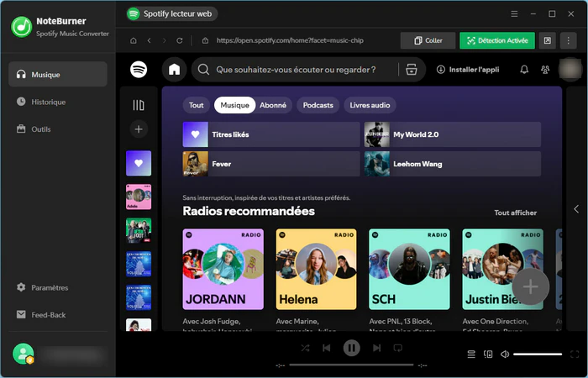This screenshot has height=378, width=588.
Task: Select the Podcasts filter chip
Action: 318,105
